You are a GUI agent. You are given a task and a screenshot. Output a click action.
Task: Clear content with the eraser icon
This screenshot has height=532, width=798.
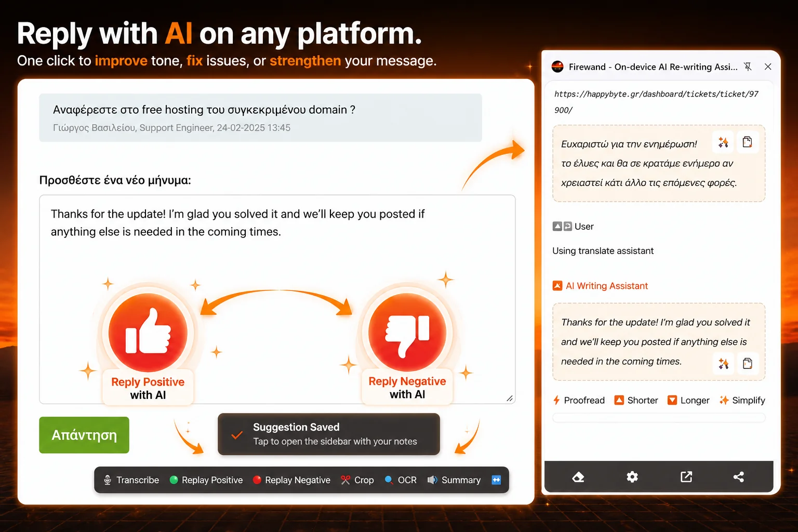click(578, 476)
